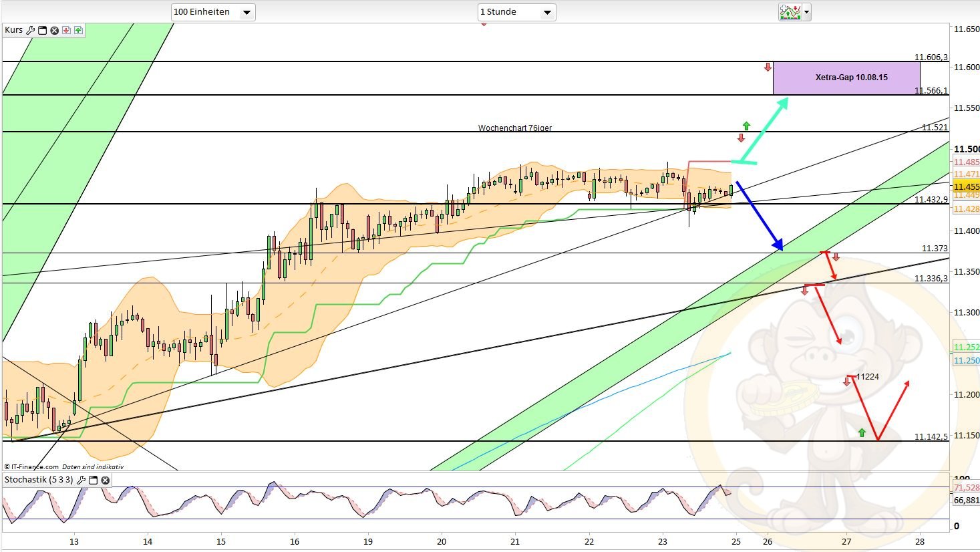This screenshot has width=980, height=552.
Task: Open the Kurs panel settings wrench
Action: click(31, 30)
